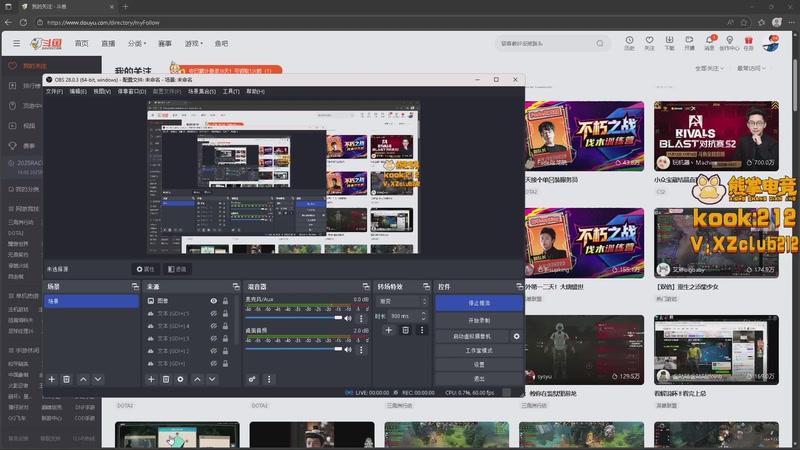800x450 pixels.
Task: Add a new source with plus icon
Action: point(151,379)
